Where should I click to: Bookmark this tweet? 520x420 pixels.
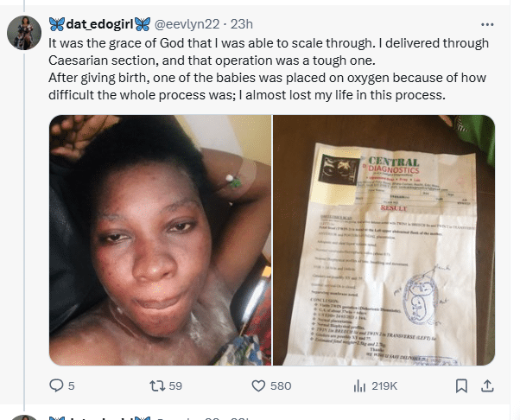pyautogui.click(x=461, y=385)
